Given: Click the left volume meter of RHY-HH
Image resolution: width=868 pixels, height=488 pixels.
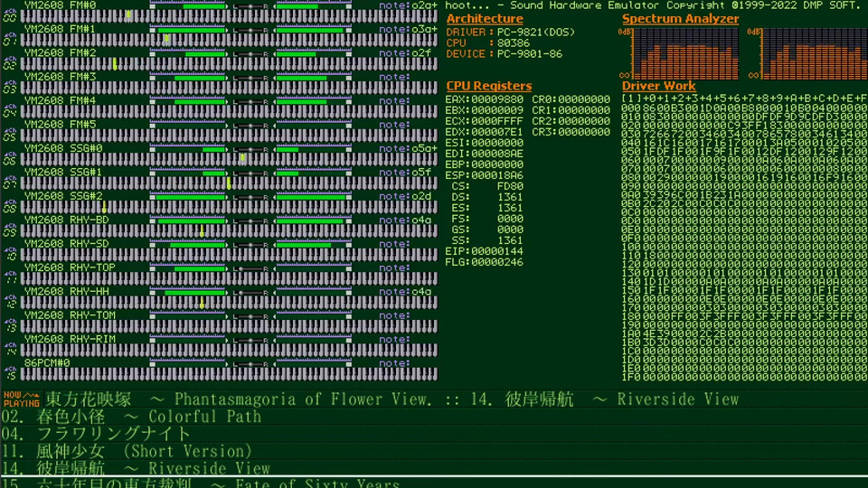Looking at the screenshot, I should [x=189, y=292].
